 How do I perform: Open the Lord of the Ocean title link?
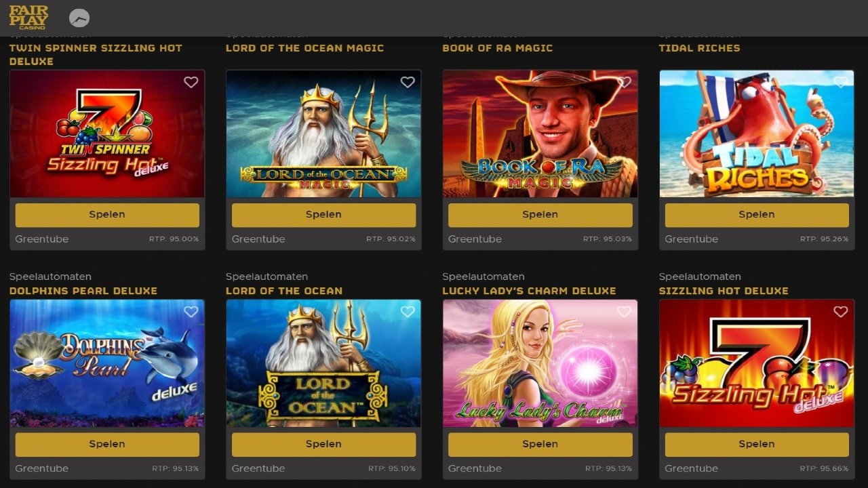tap(284, 291)
